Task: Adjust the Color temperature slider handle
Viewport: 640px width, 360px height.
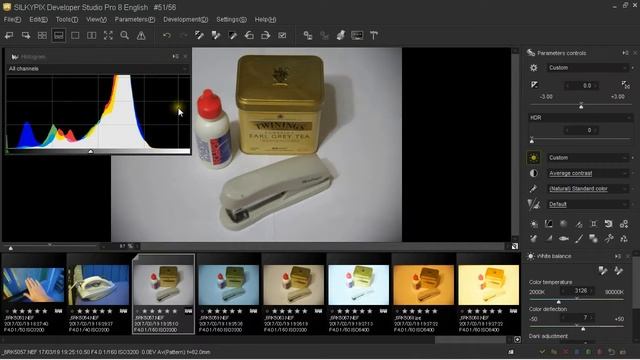Action: (559, 302)
